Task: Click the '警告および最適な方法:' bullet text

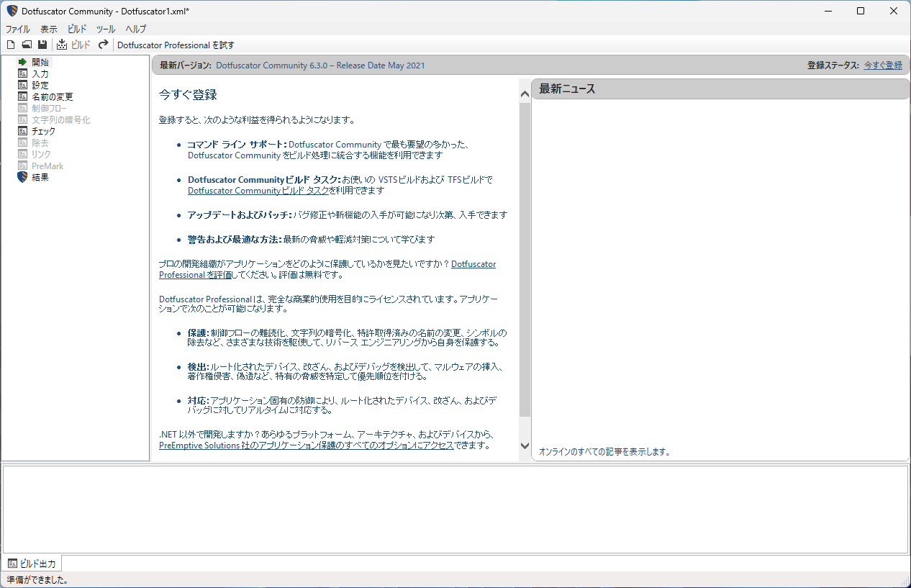Action: tap(235, 239)
